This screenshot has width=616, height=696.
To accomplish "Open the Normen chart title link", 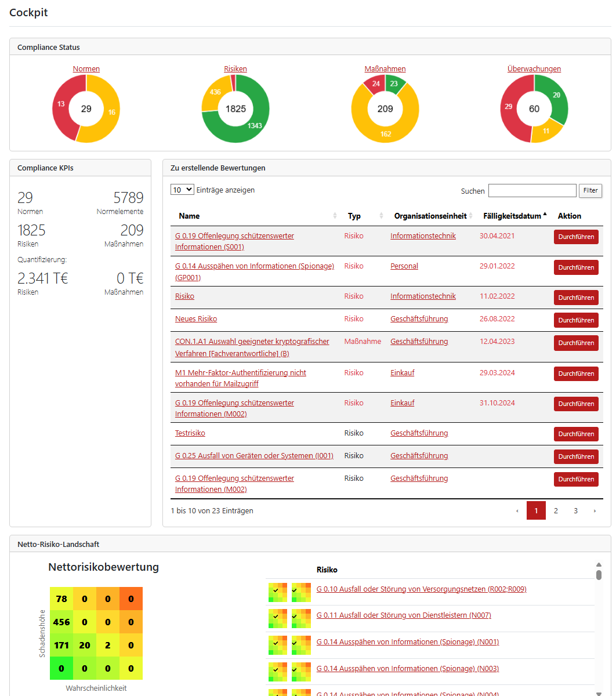I will (86, 69).
